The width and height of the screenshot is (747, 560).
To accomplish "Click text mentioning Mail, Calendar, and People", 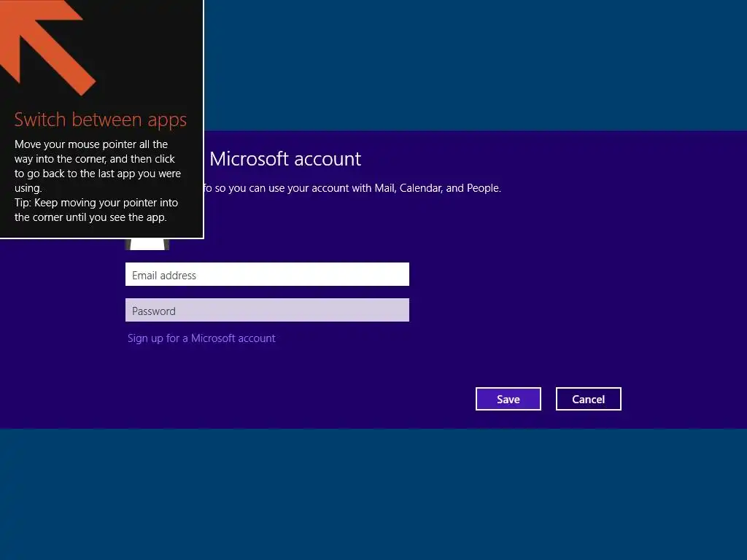I will 352,188.
